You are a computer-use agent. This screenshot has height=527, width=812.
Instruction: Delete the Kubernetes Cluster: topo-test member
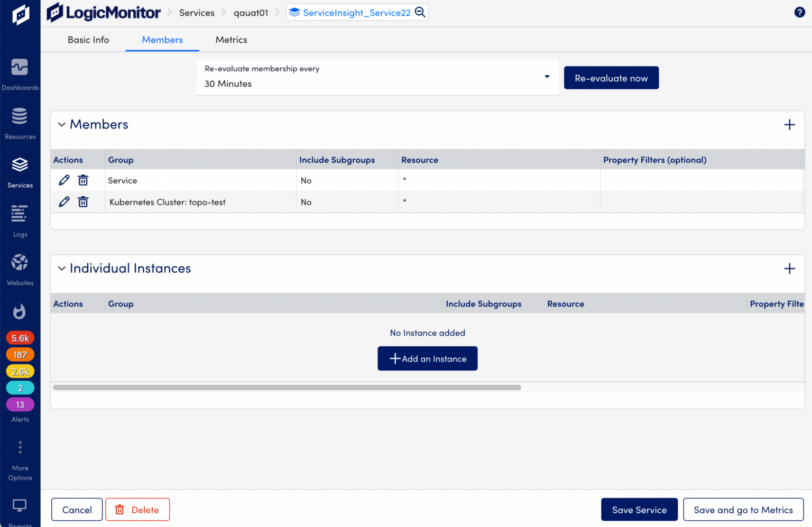pyautogui.click(x=83, y=202)
